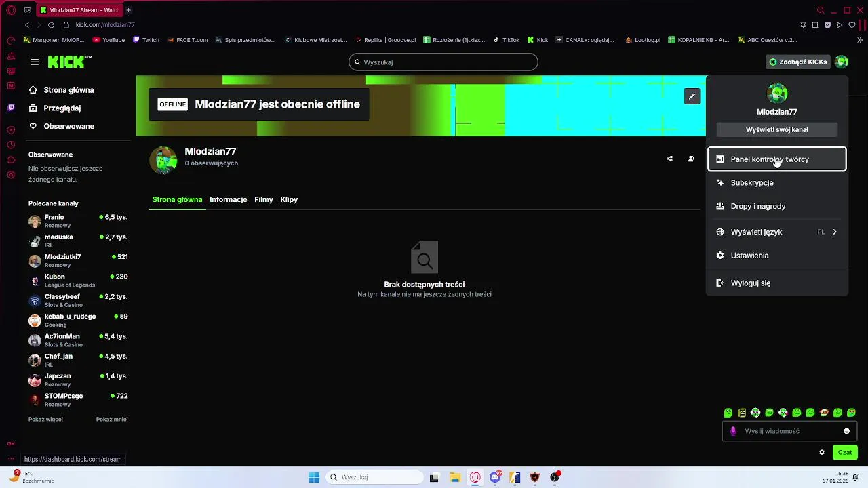Viewport: 868px width, 488px height.
Task: Select Wyloguj się to log out
Action: [777, 283]
